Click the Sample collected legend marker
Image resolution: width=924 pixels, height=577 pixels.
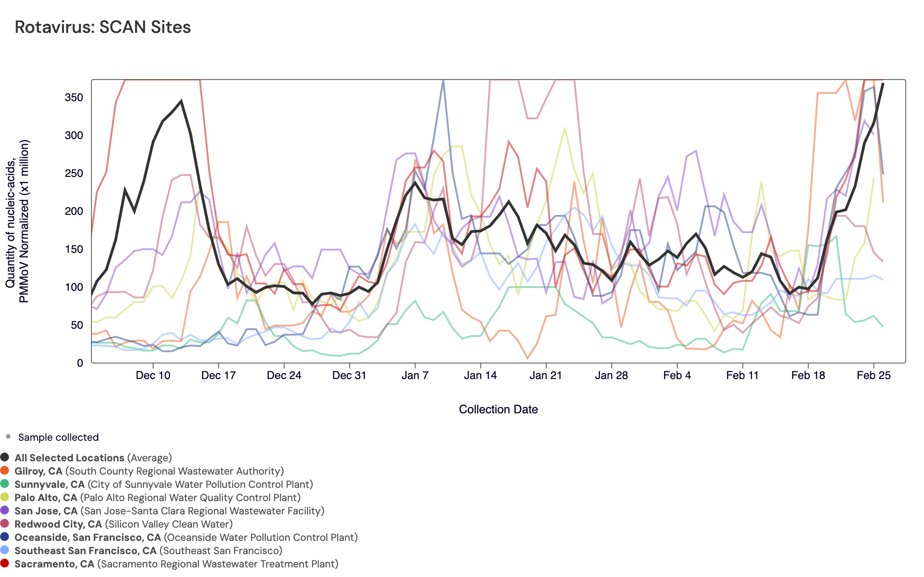[x=8, y=437]
